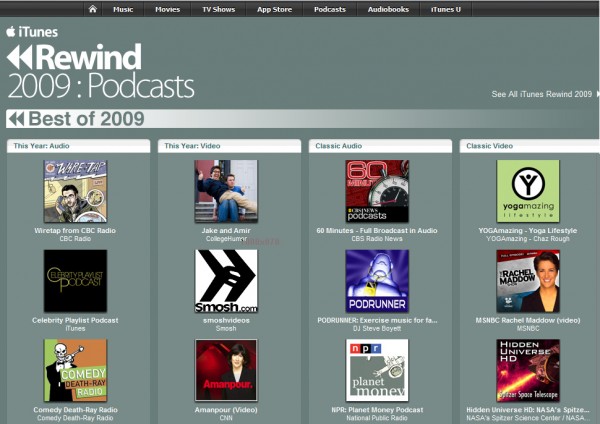Click MSNBC Rachel Maddow (video) title
600x424 pixels.
point(528,320)
